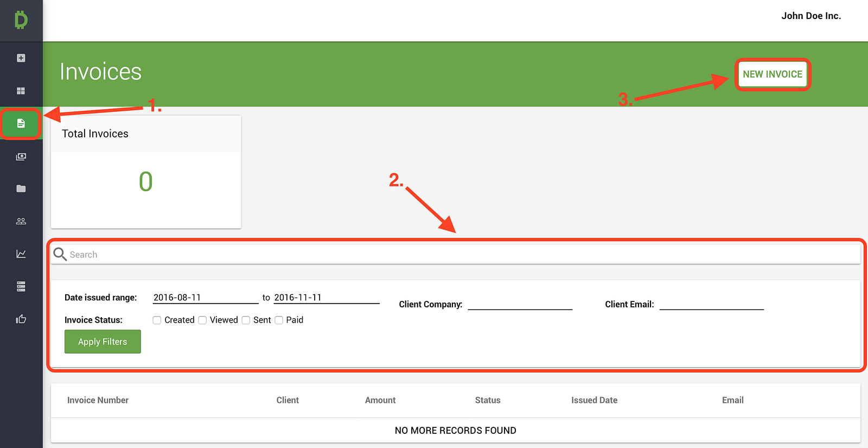Click the Apply Filters button

click(x=103, y=342)
